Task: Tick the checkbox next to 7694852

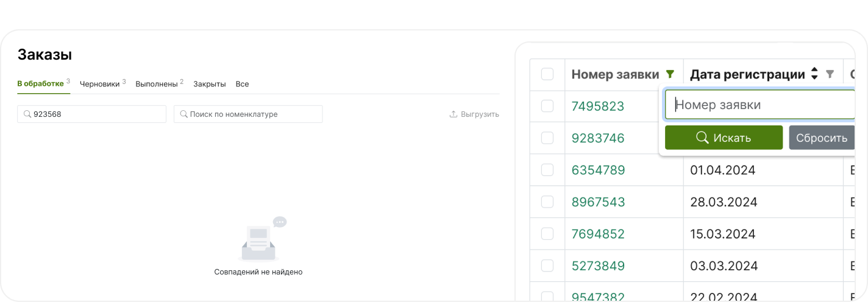Action: [547, 234]
